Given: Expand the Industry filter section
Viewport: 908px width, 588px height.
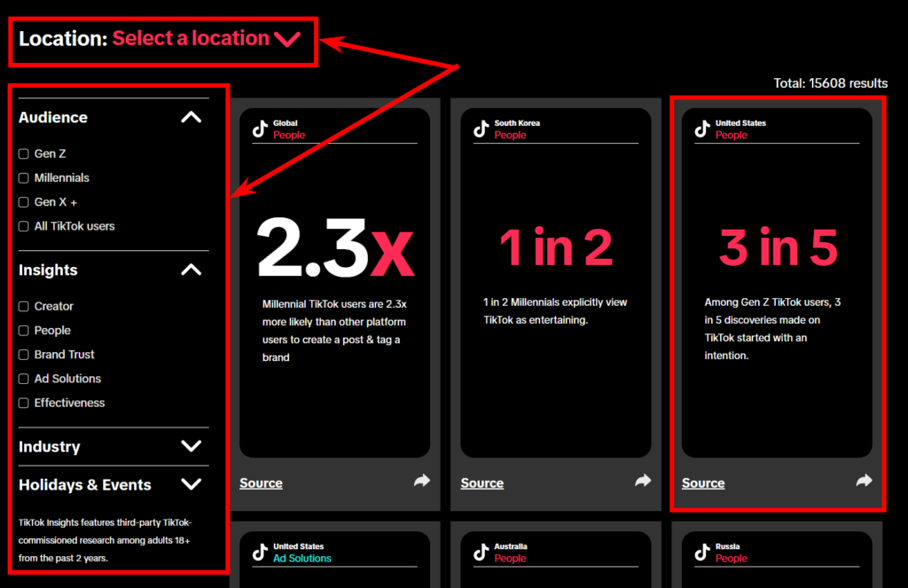Looking at the screenshot, I should pos(192,446).
